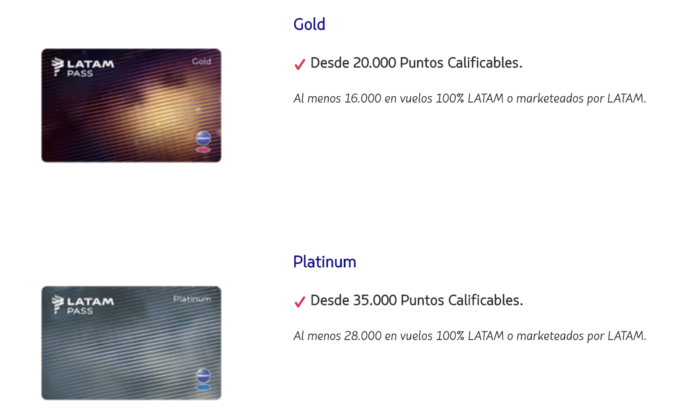Click the blue oval under Platinum oneworld emblem
The image size is (700, 412).
(x=203, y=387)
